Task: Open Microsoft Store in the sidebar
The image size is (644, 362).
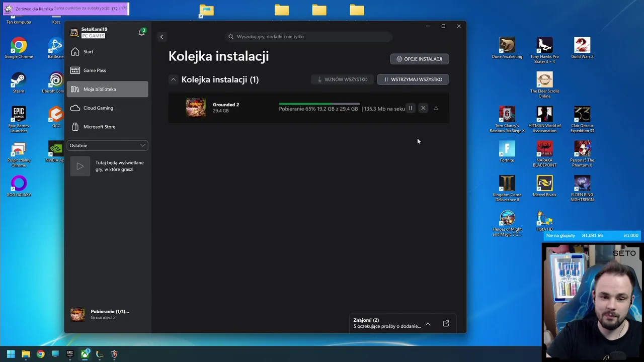Action: pos(107,127)
